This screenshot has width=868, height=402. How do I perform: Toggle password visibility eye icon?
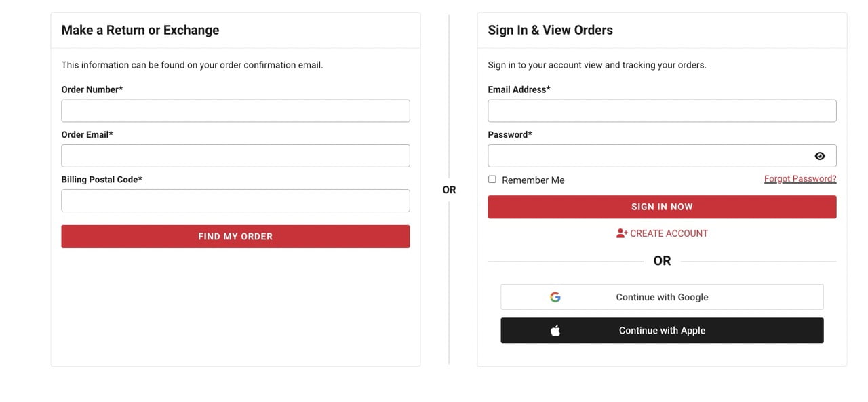[820, 156]
